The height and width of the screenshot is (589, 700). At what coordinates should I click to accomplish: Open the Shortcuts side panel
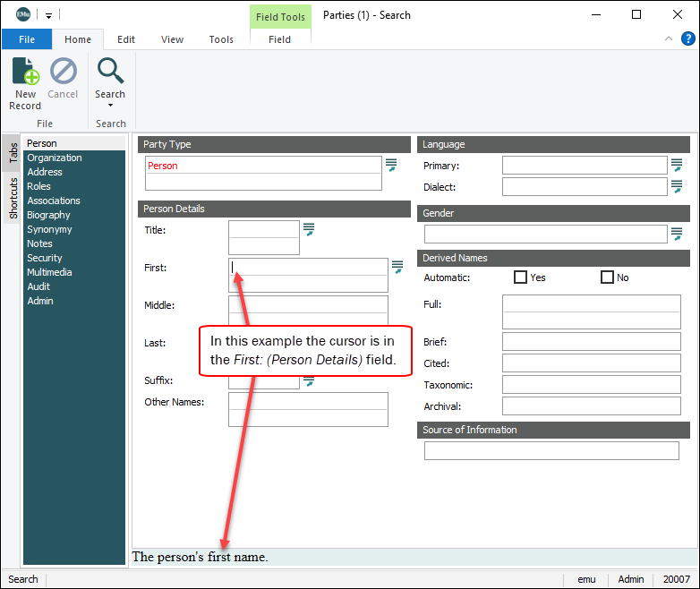click(13, 198)
